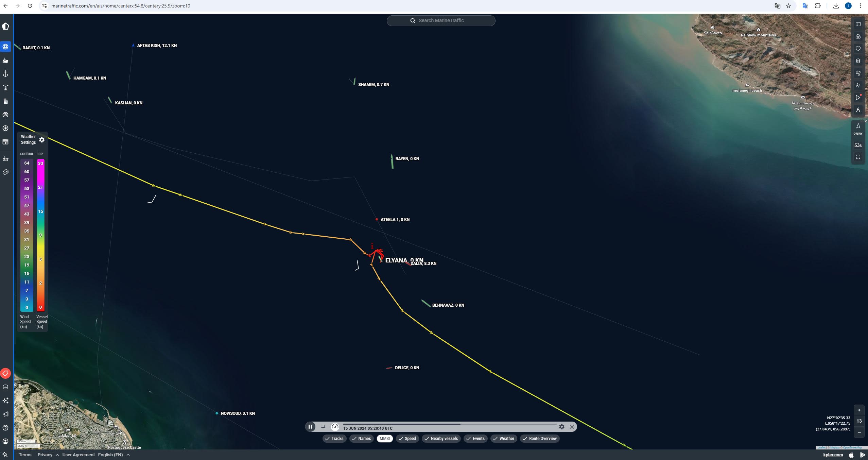Toggle the Tracks option off
The width and height of the screenshot is (868, 460).
[x=334, y=439]
